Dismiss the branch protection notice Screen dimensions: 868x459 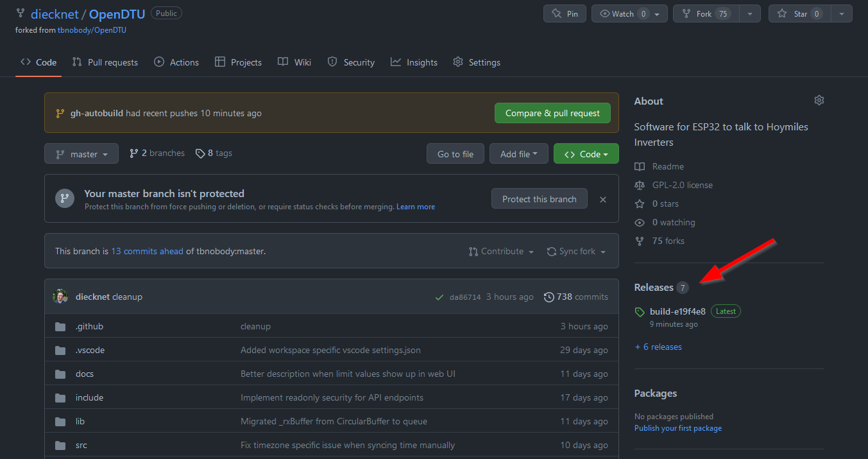[602, 199]
